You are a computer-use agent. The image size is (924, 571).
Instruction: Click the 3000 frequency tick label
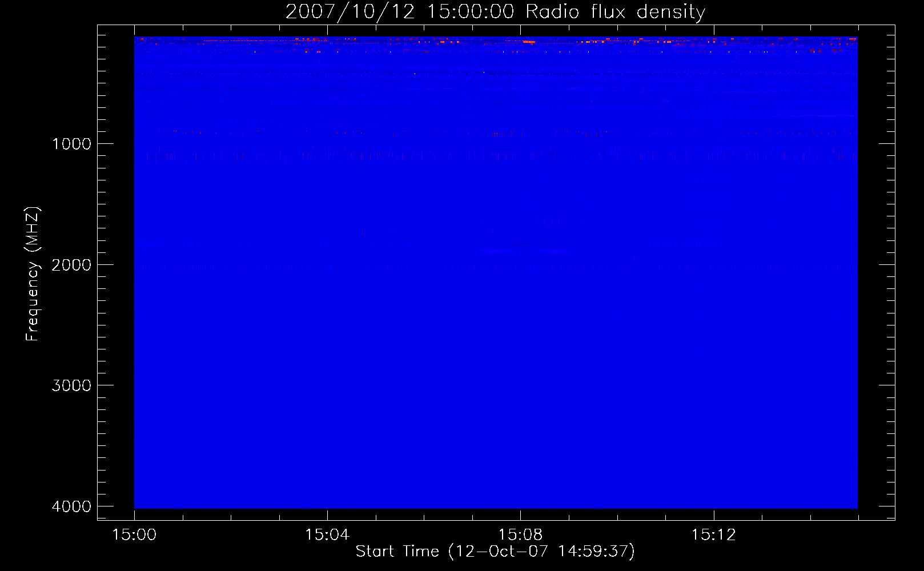[x=72, y=385]
